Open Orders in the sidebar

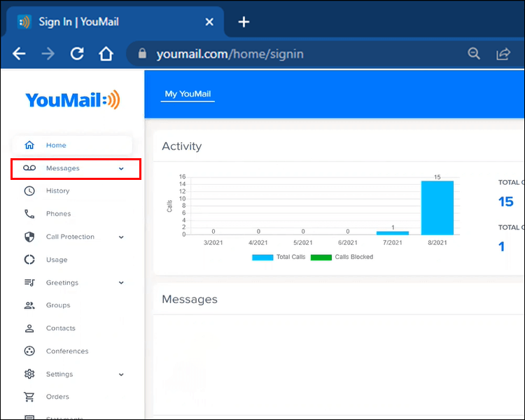pos(57,397)
